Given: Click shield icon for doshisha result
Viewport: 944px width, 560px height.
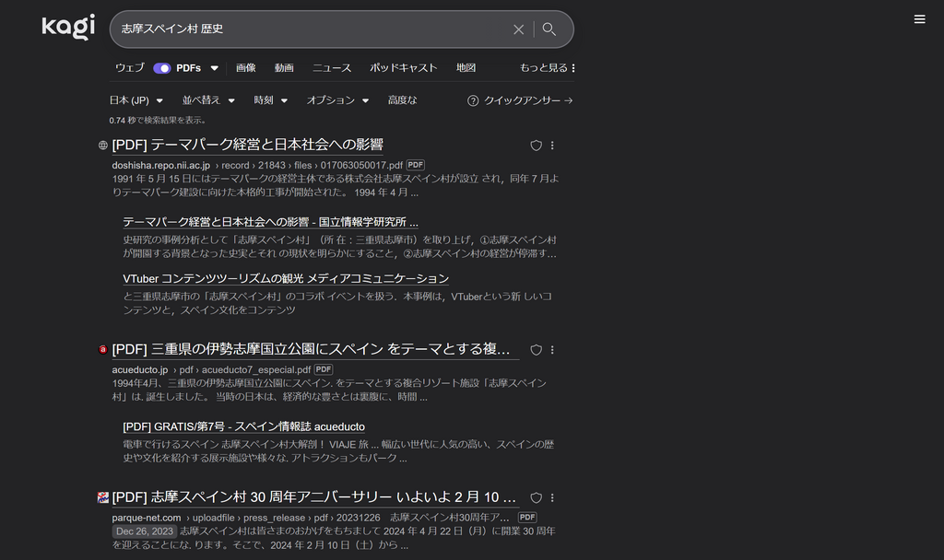Looking at the screenshot, I should [x=536, y=146].
